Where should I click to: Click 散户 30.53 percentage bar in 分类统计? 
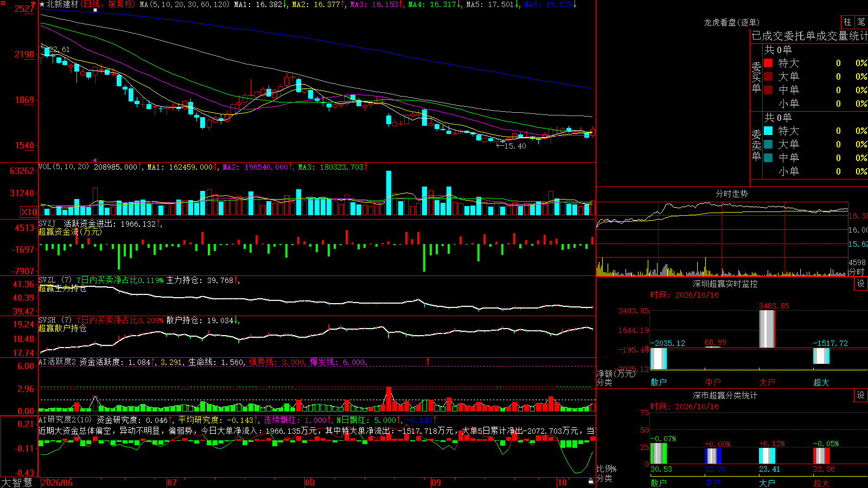659,454
